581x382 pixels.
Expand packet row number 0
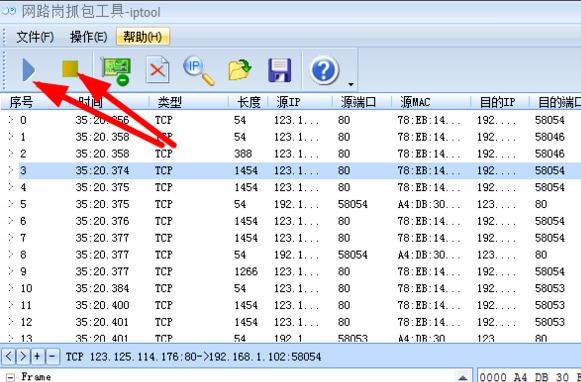coord(11,120)
